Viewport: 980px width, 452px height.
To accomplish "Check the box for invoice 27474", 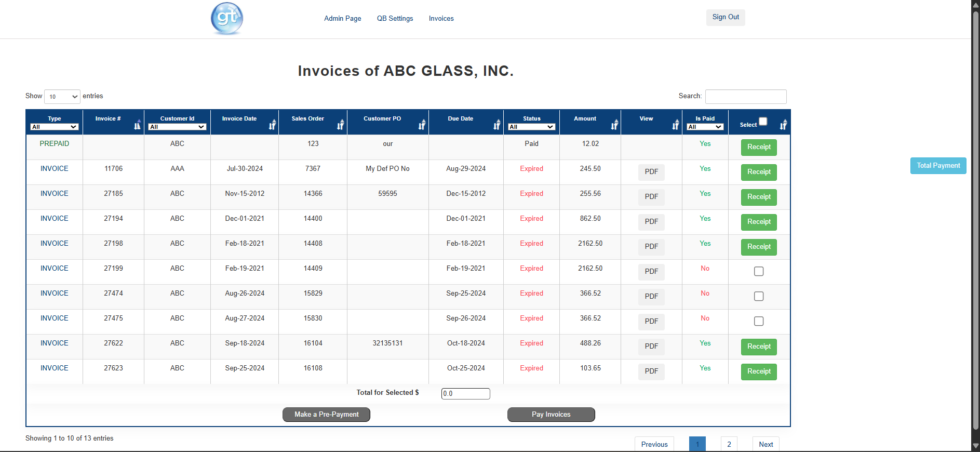I will (x=759, y=296).
